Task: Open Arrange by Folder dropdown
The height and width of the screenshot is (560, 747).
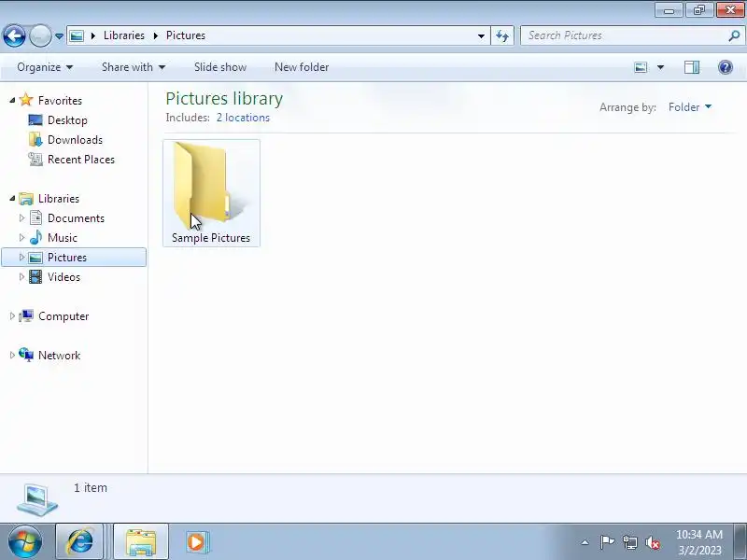Action: tap(690, 107)
